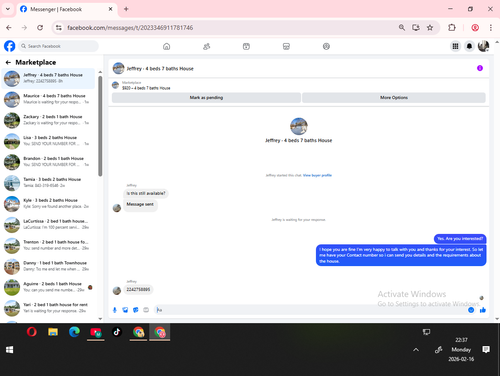This screenshot has width=500, height=376.
Task: Open Windows Start menu
Action: coord(10,350)
